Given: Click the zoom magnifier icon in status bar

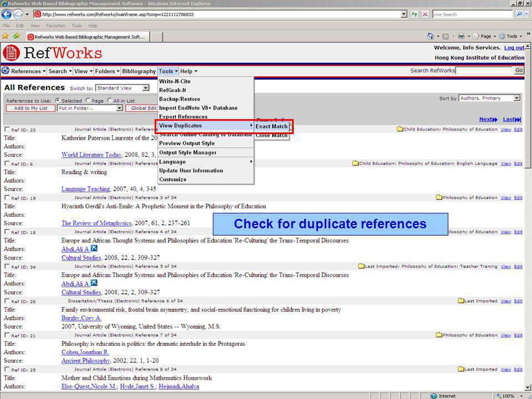Looking at the screenshot, I should 499,396.
